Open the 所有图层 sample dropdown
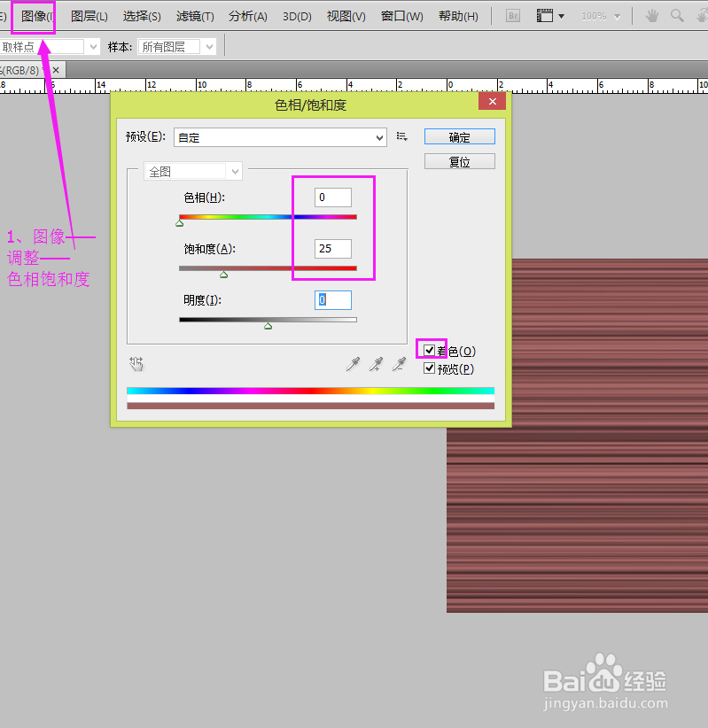 coord(177,47)
